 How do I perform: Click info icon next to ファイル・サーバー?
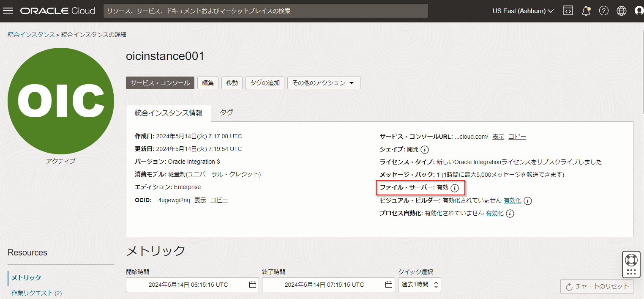pos(455,188)
